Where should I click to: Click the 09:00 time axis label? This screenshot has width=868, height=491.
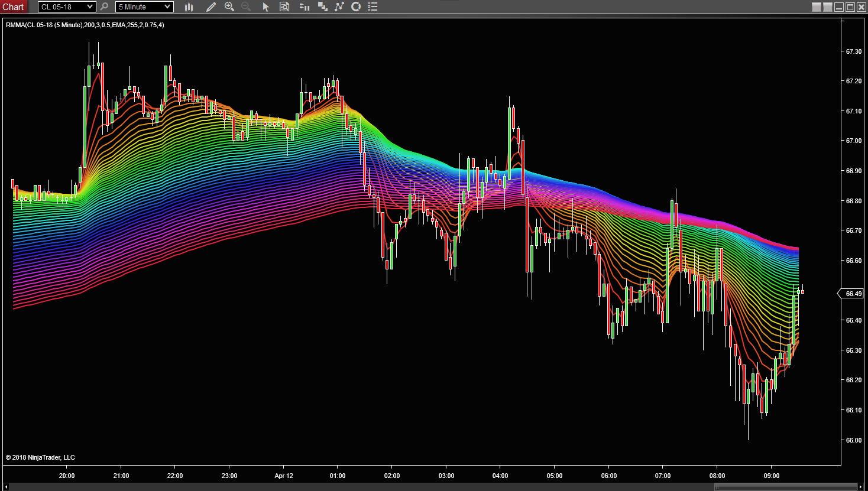click(772, 476)
